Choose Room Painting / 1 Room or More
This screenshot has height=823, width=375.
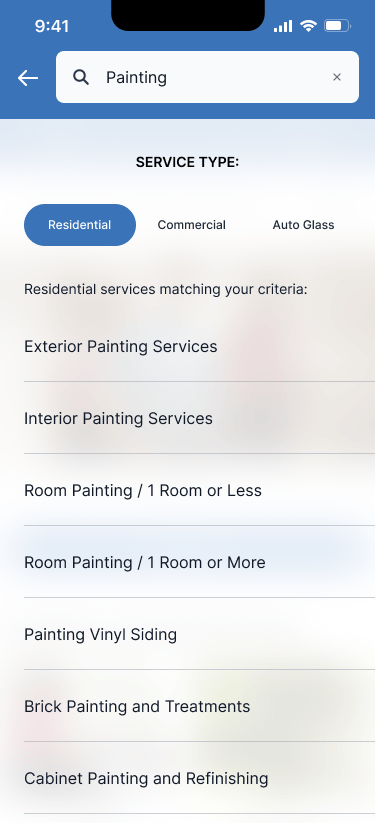tap(200, 562)
